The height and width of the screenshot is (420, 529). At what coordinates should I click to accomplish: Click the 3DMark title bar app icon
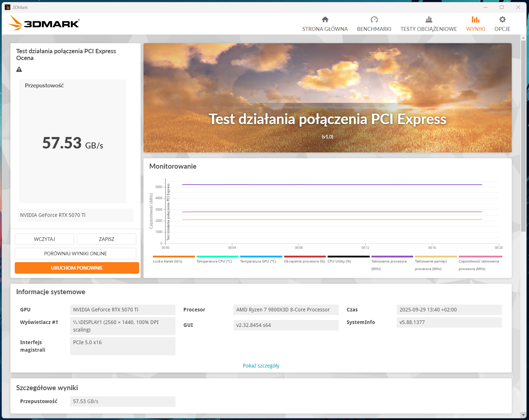[x=8, y=7]
